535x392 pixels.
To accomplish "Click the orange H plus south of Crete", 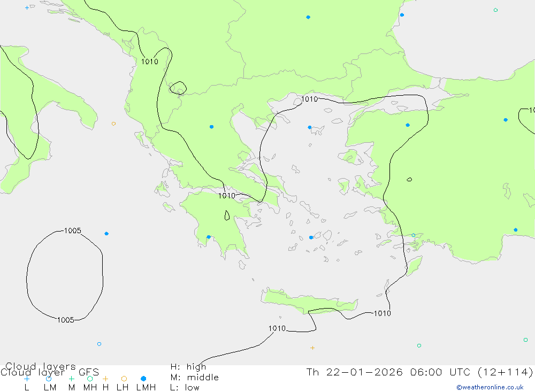I will click(312, 348).
